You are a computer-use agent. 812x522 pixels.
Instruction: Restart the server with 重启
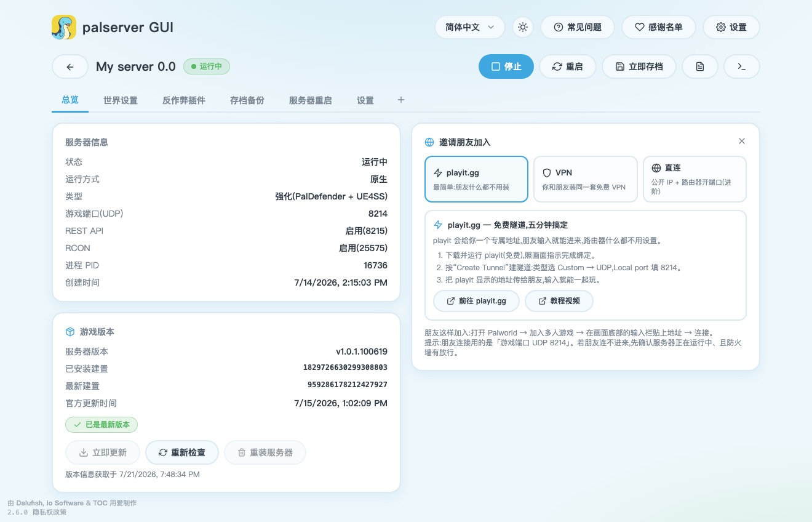click(x=567, y=66)
